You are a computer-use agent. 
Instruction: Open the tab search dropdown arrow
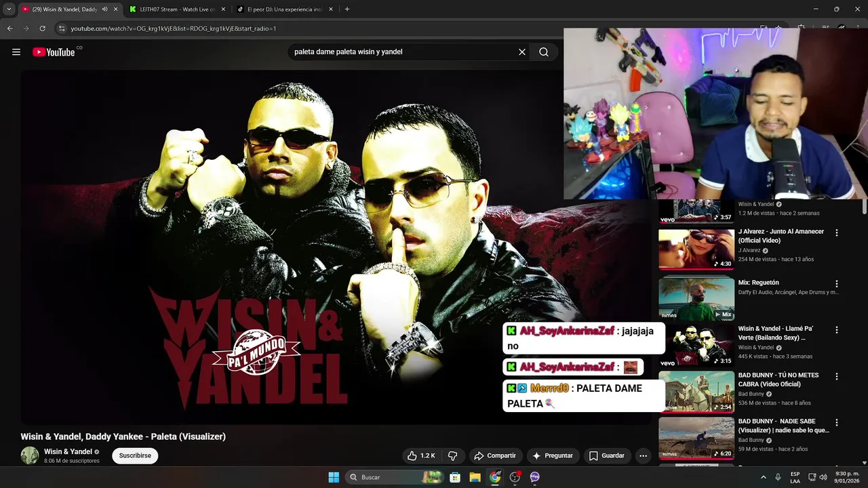coord(9,9)
